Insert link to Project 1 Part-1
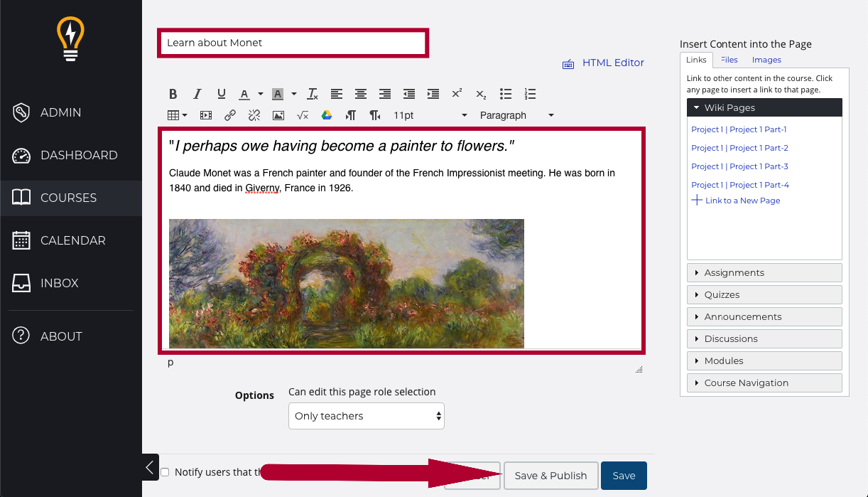Viewport: 868px width, 497px height. [x=739, y=129]
